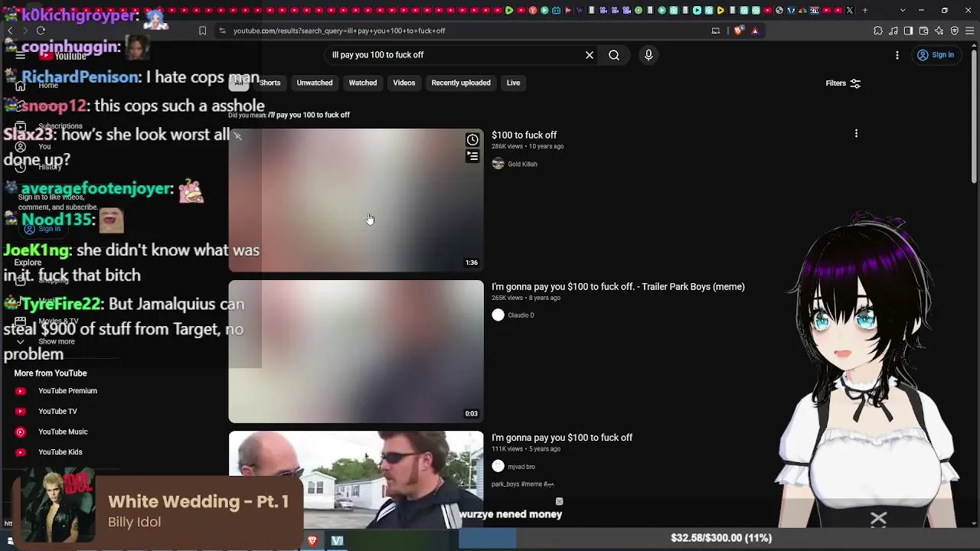Open a new browser tab
The width and height of the screenshot is (980, 551).
click(x=865, y=11)
